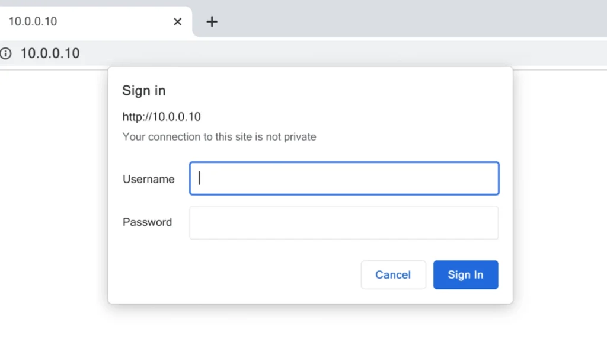This screenshot has width=607, height=364.
Task: Click the Password label in the dialog
Action: pyautogui.click(x=147, y=222)
